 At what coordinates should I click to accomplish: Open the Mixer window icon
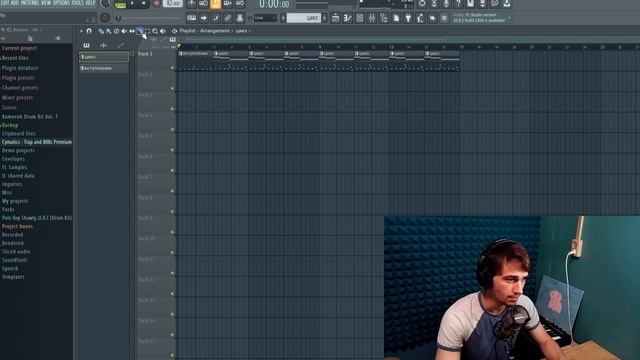[x=372, y=18]
